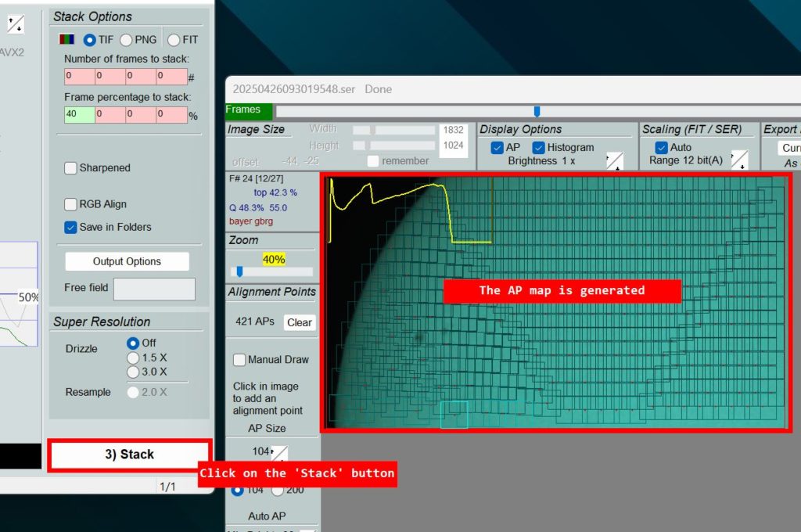
Task: Adjust the Zoom slider handle
Action: point(239,271)
